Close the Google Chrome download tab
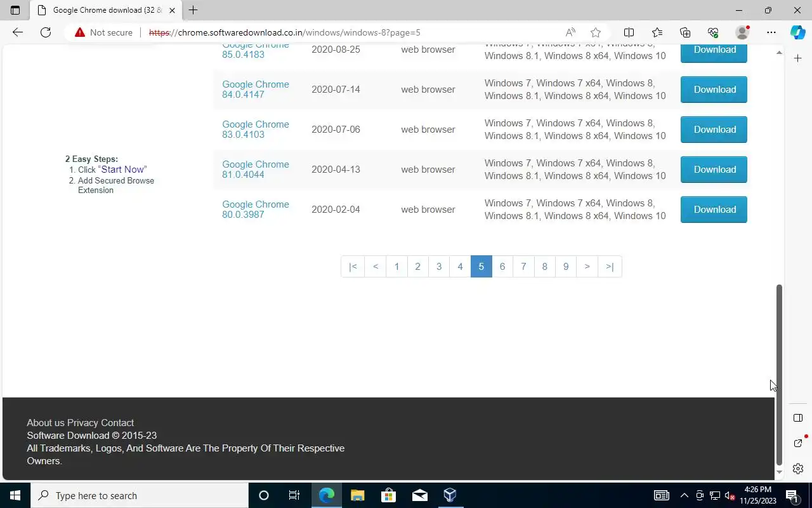Image resolution: width=812 pixels, height=508 pixels. point(172,10)
